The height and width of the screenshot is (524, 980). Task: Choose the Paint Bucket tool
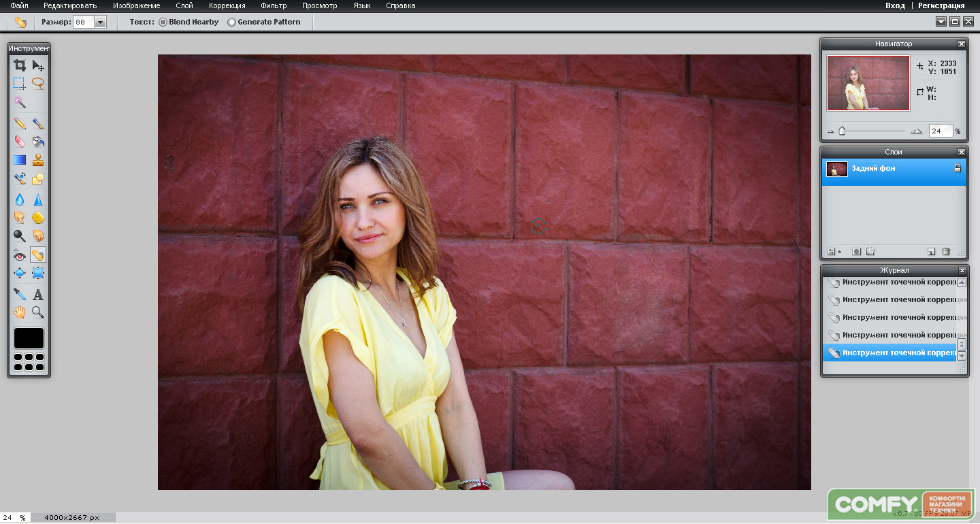pyautogui.click(x=38, y=142)
